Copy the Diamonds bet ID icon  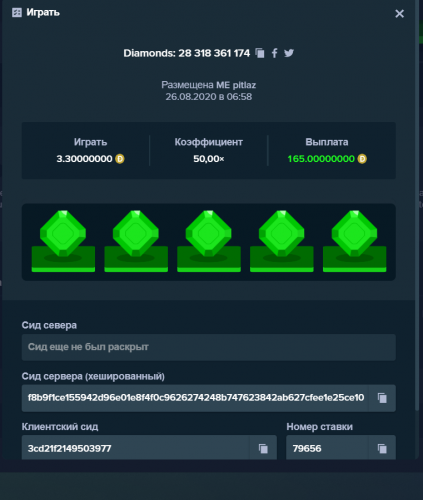coord(260,53)
